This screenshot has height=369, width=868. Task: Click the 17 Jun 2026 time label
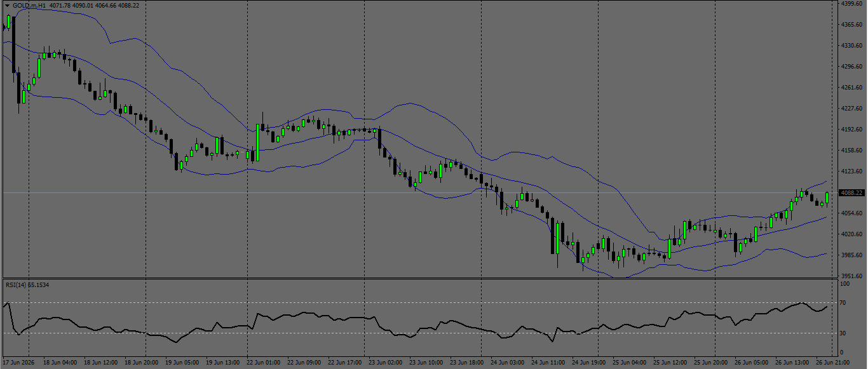[x=18, y=362]
